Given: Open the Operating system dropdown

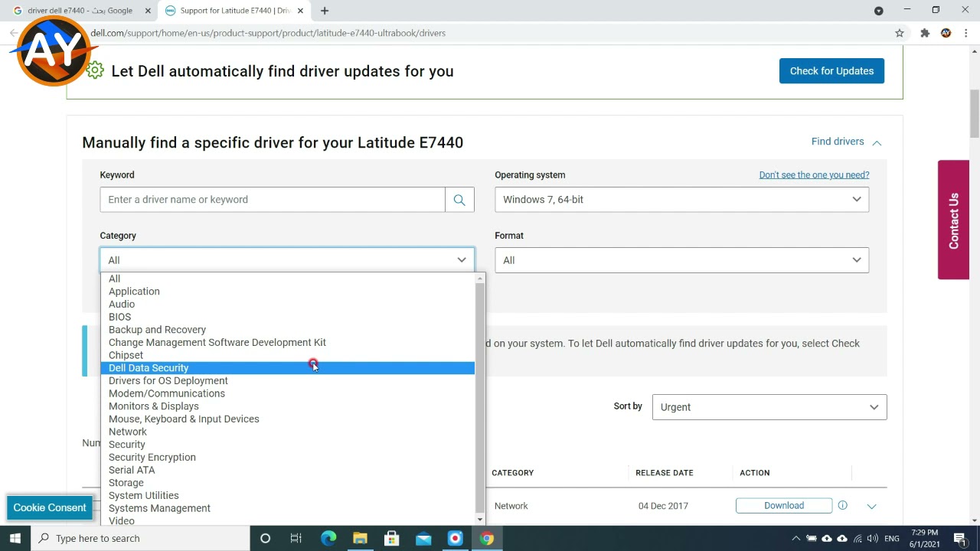Looking at the screenshot, I should click(x=681, y=200).
